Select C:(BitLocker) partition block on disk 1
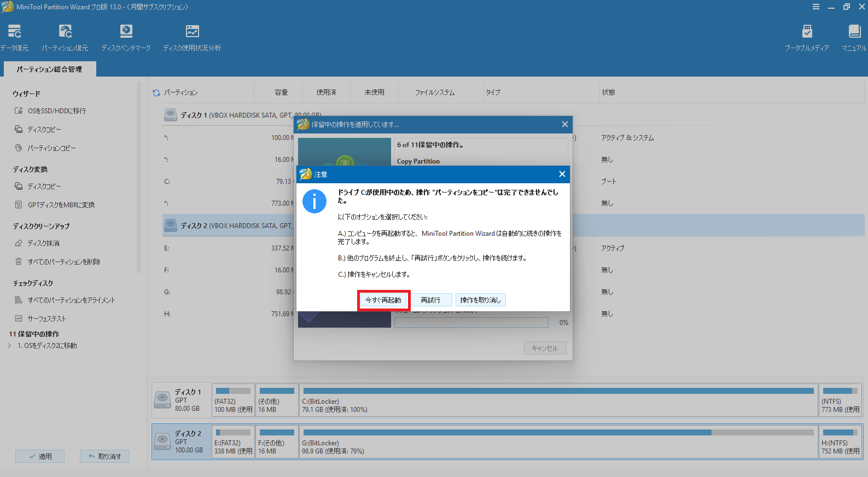The image size is (868, 477). [558, 400]
